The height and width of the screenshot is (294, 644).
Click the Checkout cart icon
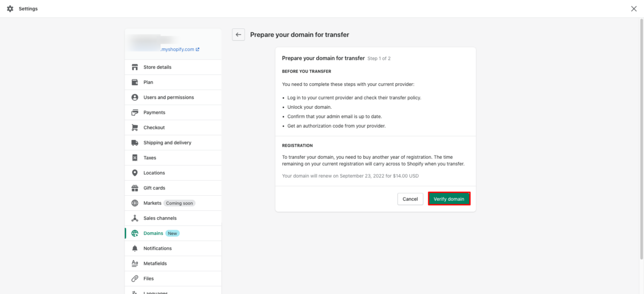pos(135,128)
